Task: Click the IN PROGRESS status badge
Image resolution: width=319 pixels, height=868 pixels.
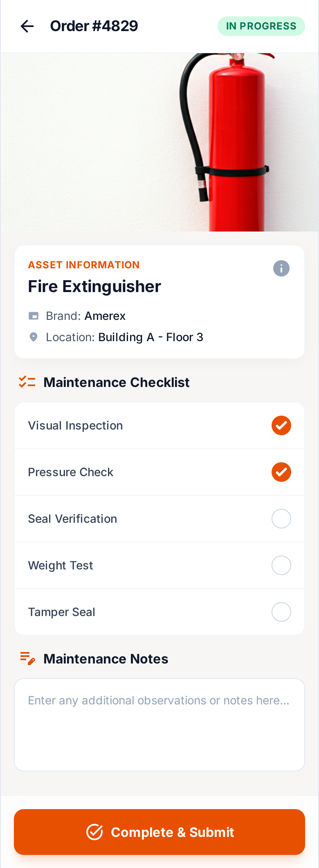Action: coord(261,26)
